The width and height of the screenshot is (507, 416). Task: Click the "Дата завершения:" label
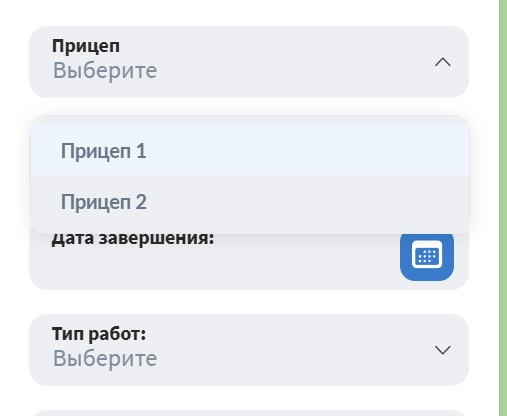(x=133, y=239)
